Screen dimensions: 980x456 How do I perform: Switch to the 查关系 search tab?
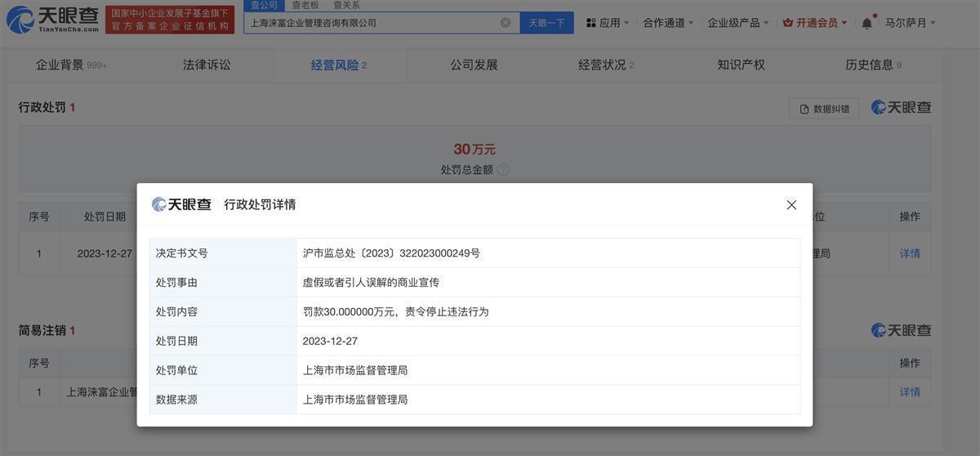[346, 5]
